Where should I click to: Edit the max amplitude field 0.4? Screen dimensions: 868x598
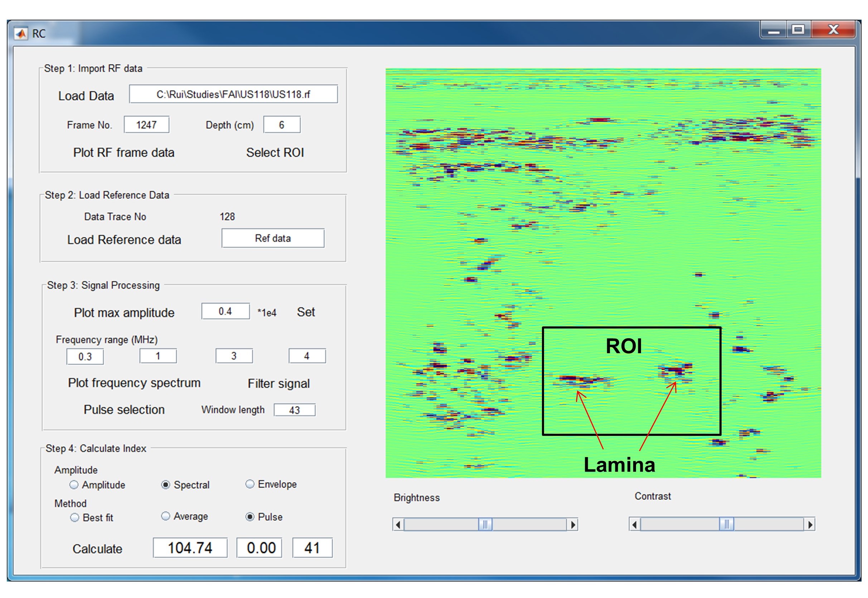pos(226,311)
